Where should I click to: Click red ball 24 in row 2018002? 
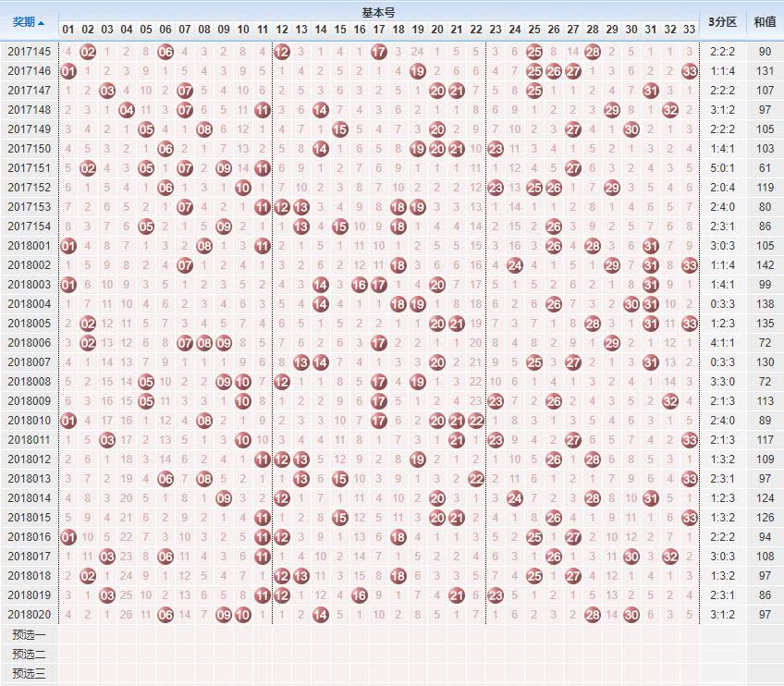click(515, 265)
